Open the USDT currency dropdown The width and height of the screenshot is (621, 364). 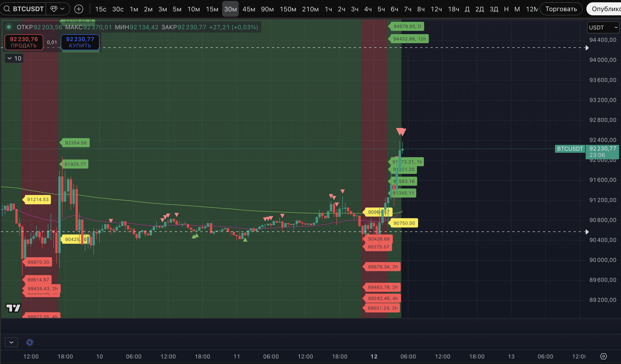(x=603, y=28)
